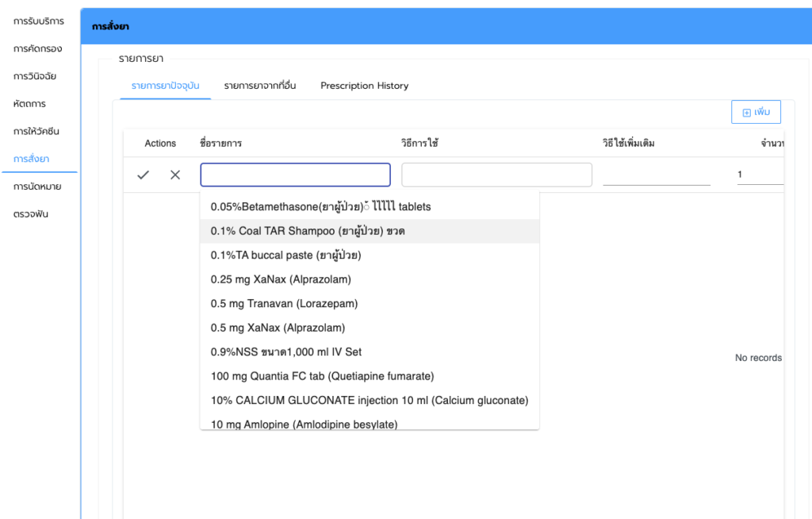Click the ชื่อรายการ drug name input field
Viewport: 812px width, 519px height.
point(295,175)
